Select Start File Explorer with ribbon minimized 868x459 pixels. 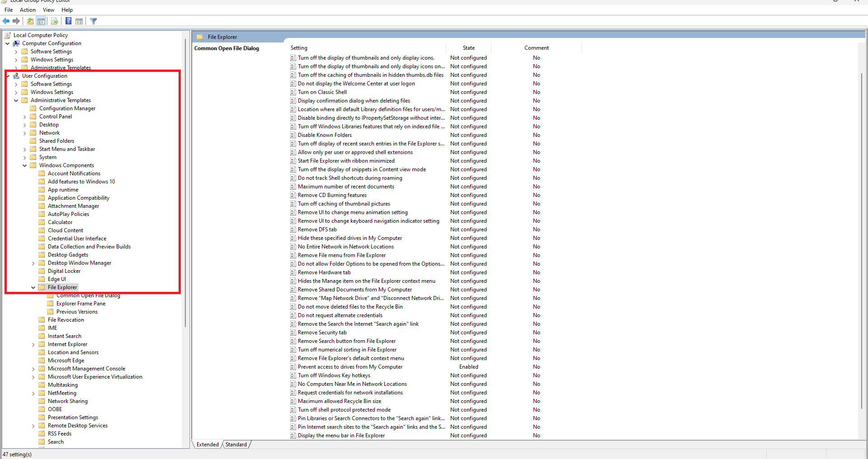(346, 161)
